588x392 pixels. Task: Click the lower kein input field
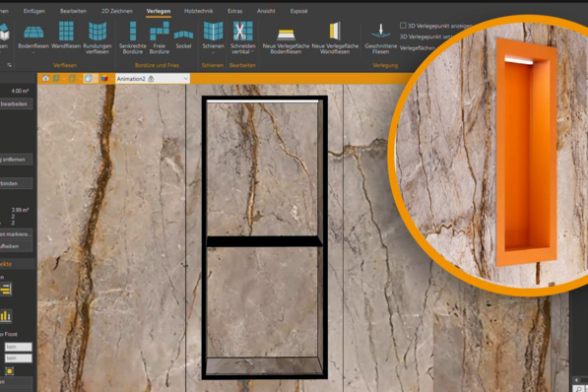coord(19,359)
